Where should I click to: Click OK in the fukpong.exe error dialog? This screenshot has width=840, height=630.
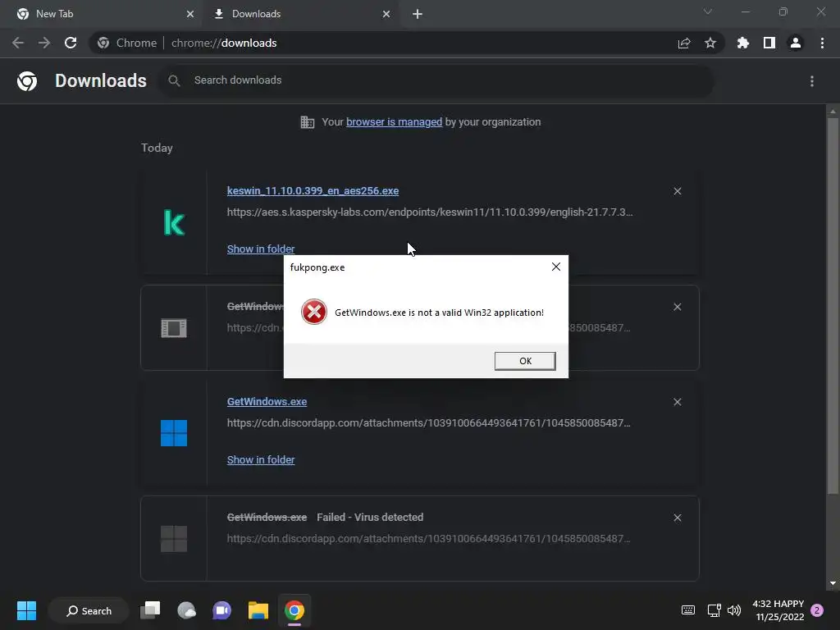[x=525, y=361]
